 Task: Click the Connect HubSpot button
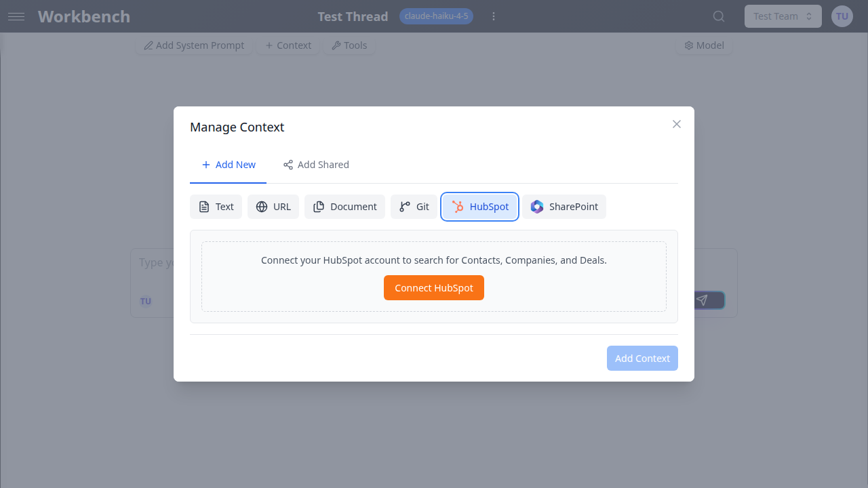tap(434, 287)
